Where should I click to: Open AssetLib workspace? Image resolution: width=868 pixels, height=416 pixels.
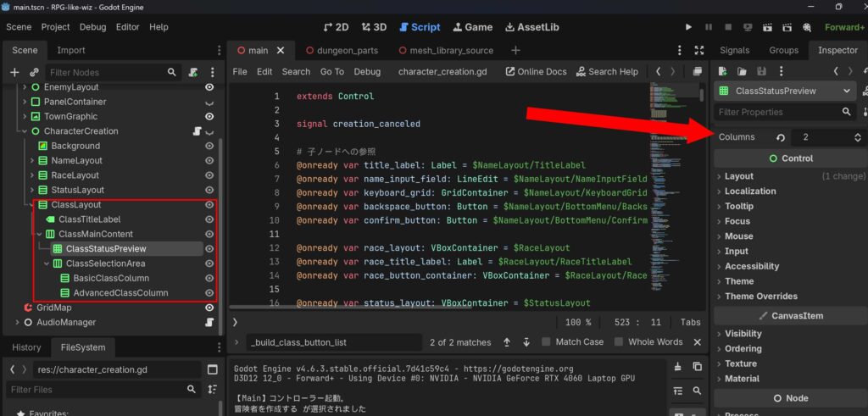(531, 27)
